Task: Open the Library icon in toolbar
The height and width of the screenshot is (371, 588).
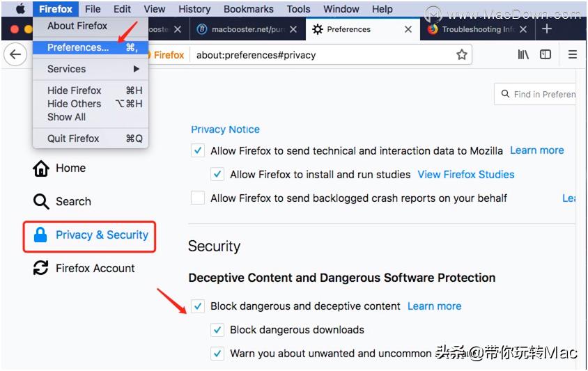Action: pyautogui.click(x=523, y=55)
